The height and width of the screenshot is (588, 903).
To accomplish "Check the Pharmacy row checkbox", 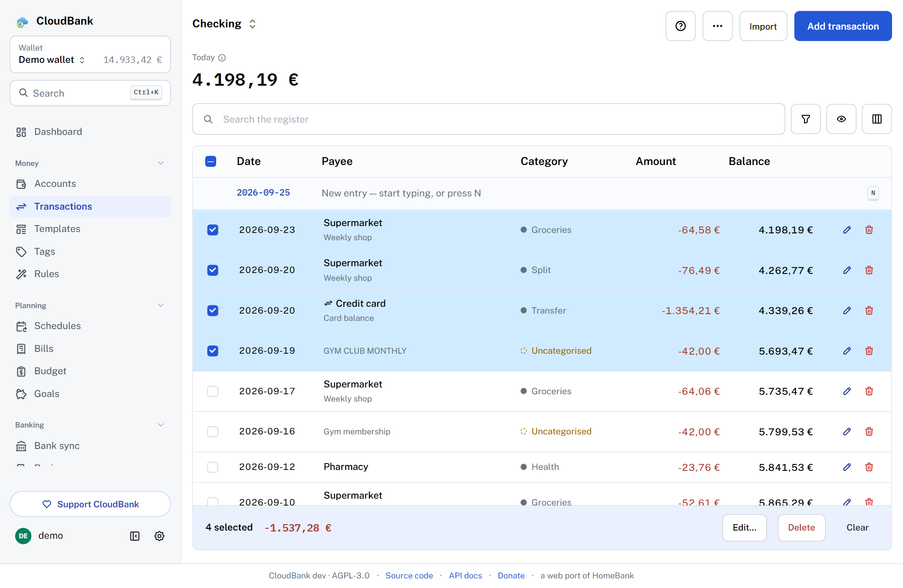I will [213, 467].
